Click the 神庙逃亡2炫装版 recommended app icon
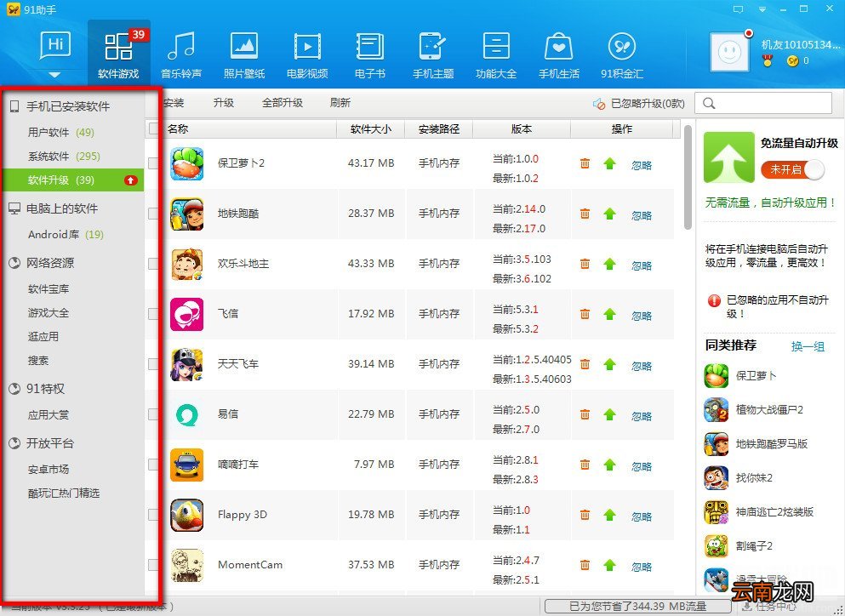845x616 pixels. pos(717,512)
